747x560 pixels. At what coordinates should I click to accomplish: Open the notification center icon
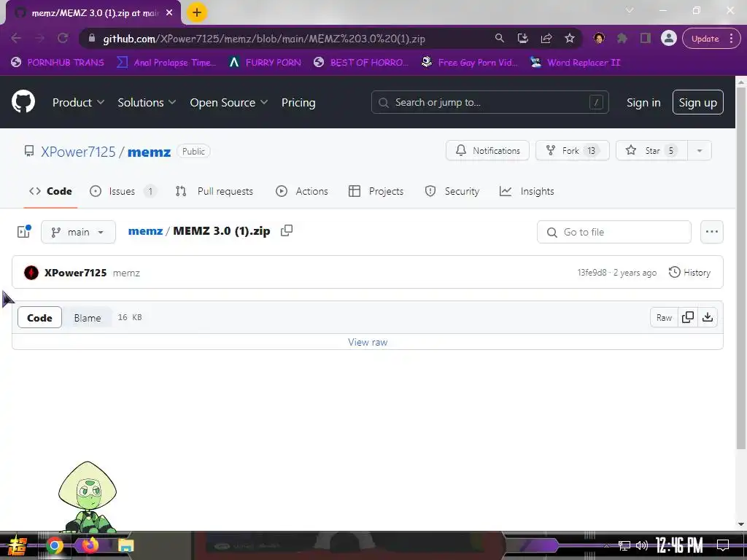coord(723,545)
